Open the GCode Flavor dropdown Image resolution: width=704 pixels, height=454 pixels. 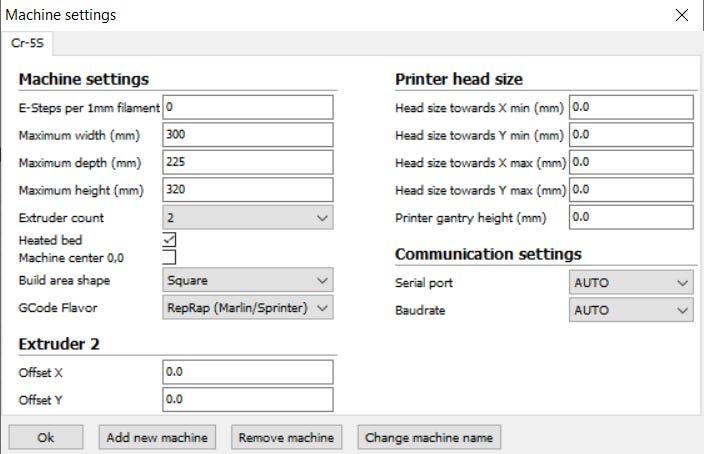[247, 308]
